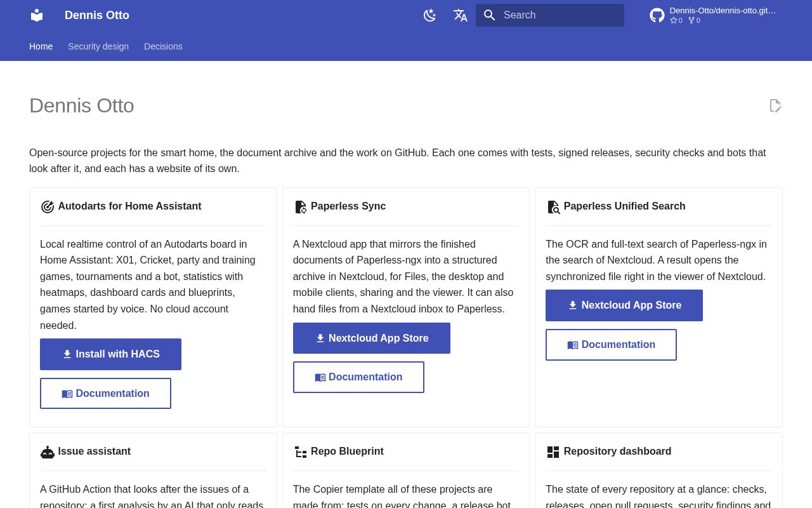This screenshot has width=812, height=508.
Task: Open the Dennis-Otto/dennis-otto.git repository link
Action: click(x=723, y=10)
